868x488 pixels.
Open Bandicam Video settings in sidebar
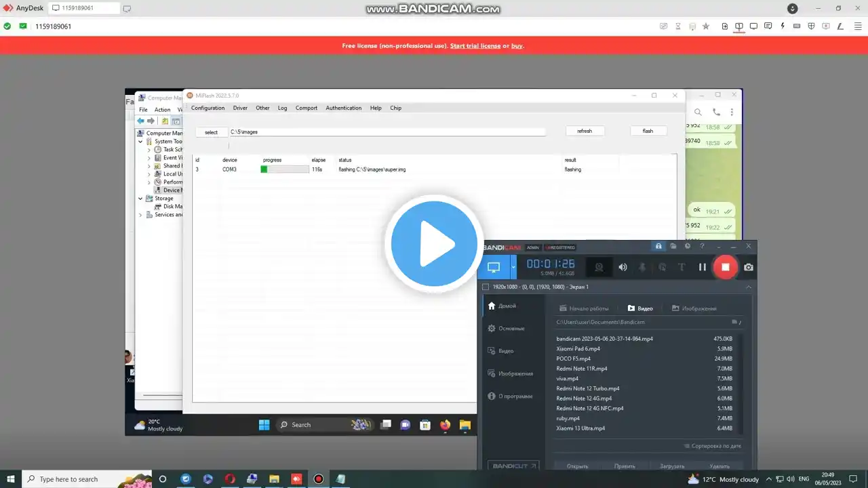click(x=500, y=351)
